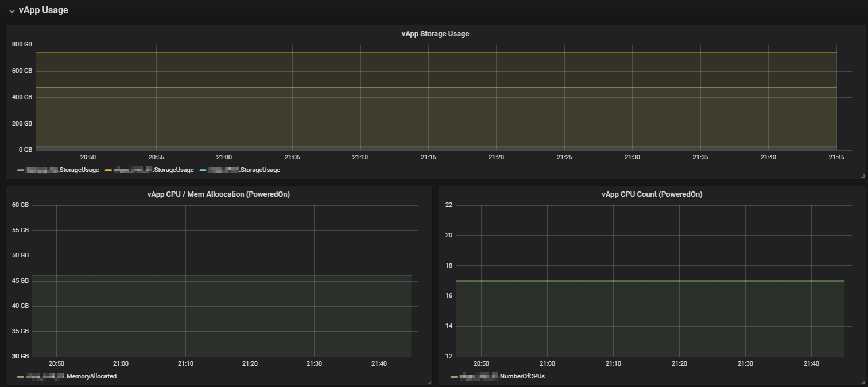Click the green StorageUsage legend color swatch

pos(21,170)
